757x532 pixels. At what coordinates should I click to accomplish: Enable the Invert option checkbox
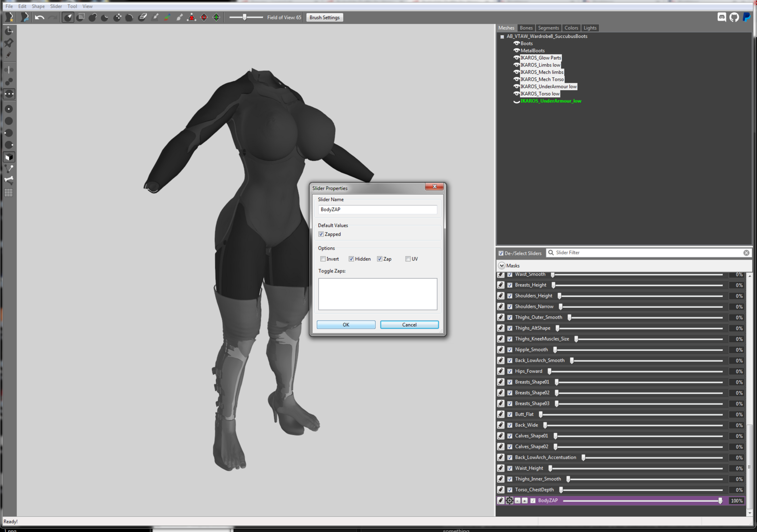click(323, 259)
